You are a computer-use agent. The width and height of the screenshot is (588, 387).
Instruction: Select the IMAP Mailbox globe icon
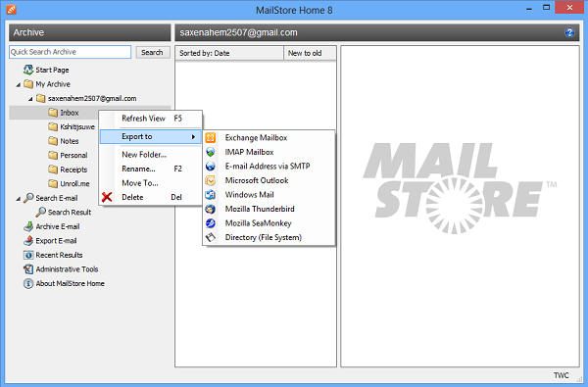click(211, 152)
